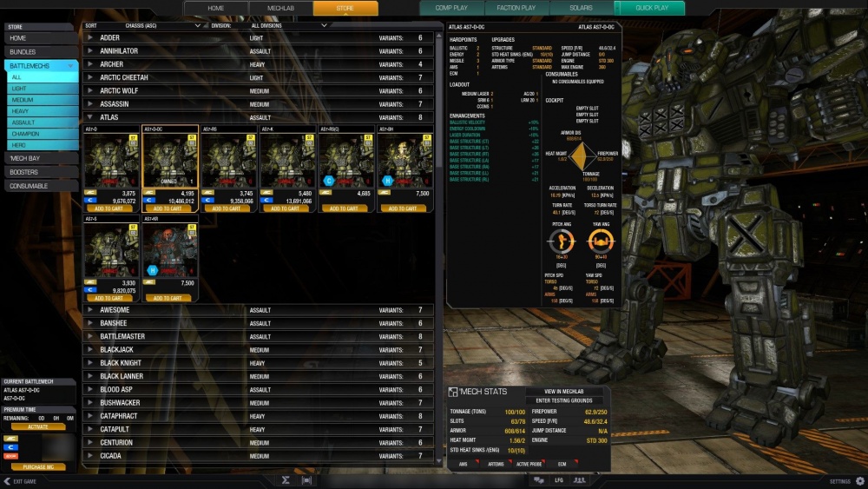Click the pitch angle gauge icon
The height and width of the screenshot is (489, 868).
[x=562, y=241]
